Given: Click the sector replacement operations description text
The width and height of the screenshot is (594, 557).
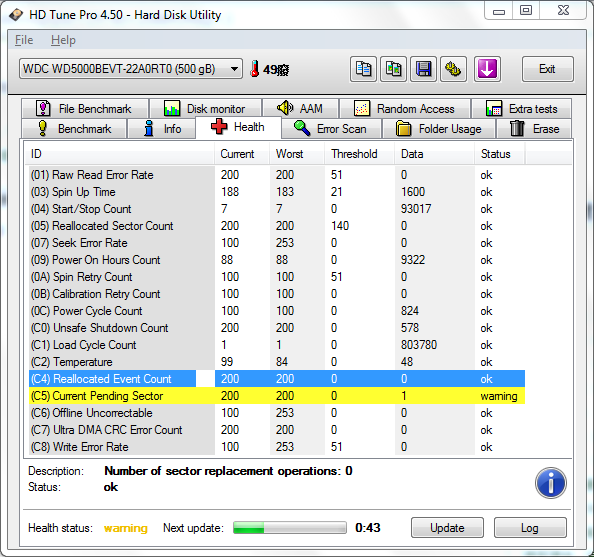Looking at the screenshot, I should [228, 471].
